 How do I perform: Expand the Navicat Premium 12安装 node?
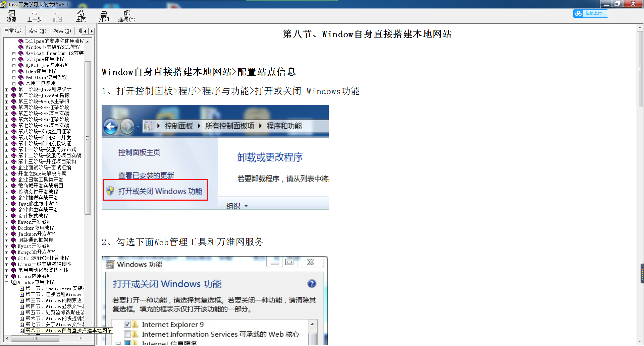click(x=14, y=54)
